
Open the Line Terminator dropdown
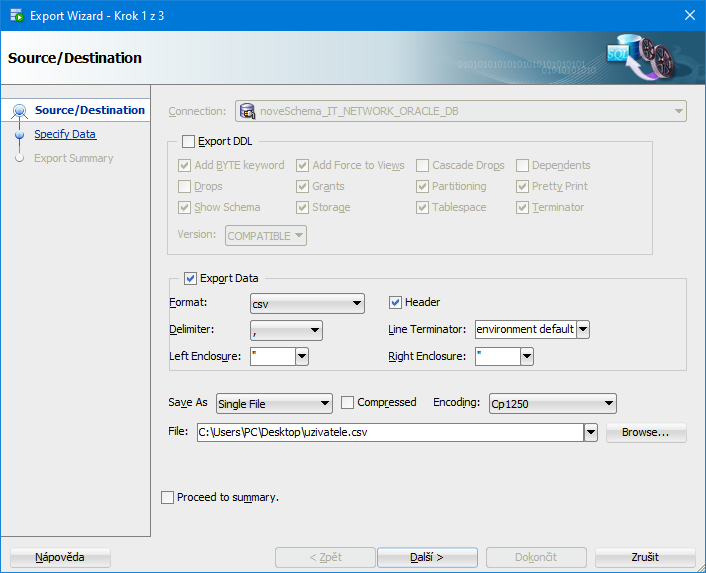(x=583, y=329)
